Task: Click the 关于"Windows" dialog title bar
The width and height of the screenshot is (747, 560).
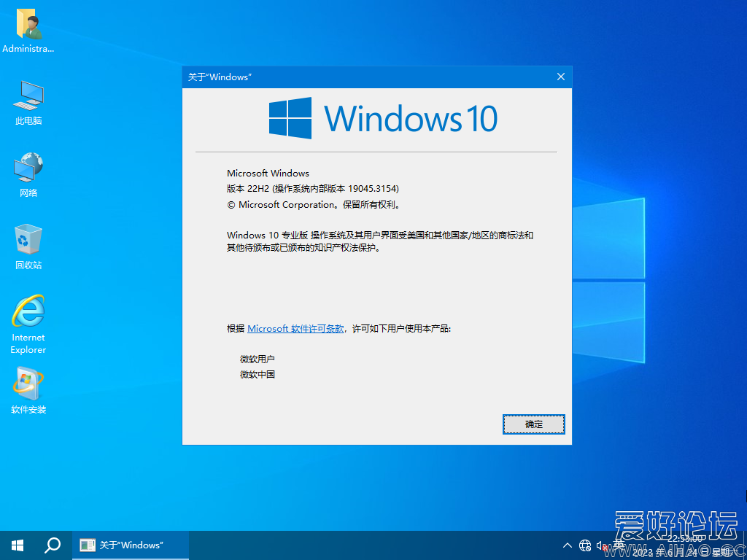Action: pyautogui.click(x=365, y=77)
